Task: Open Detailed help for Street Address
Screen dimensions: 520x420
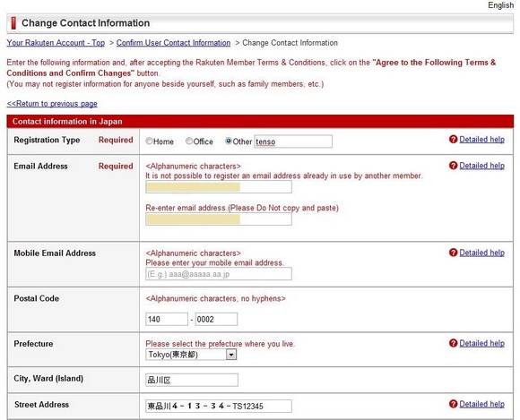Action: coord(481,404)
